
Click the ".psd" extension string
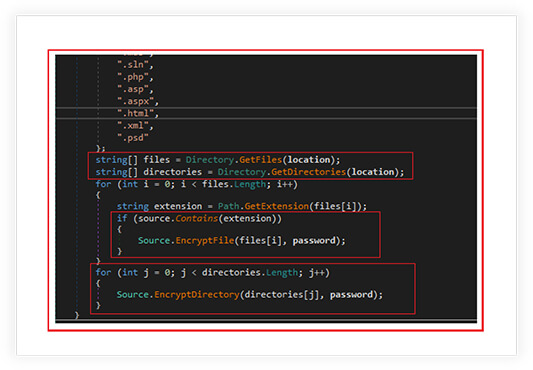[133, 138]
